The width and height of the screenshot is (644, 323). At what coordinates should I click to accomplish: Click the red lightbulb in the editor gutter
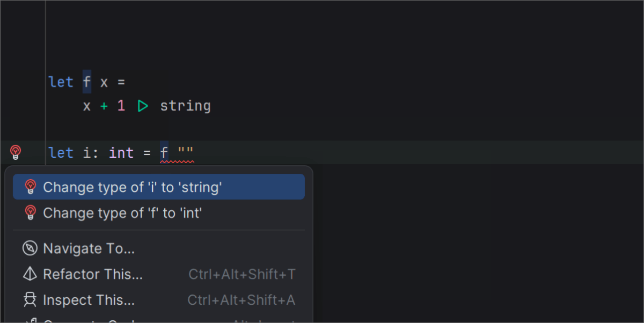pos(16,152)
